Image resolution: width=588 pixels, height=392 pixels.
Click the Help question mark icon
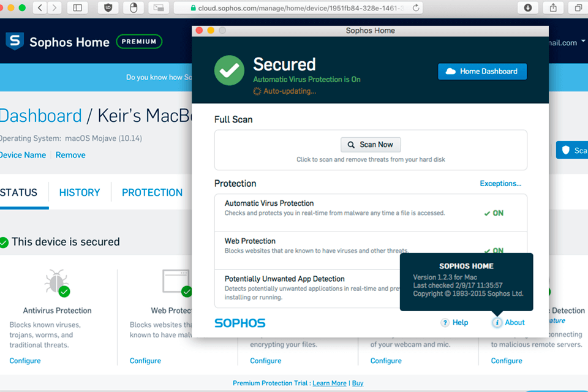click(x=445, y=322)
